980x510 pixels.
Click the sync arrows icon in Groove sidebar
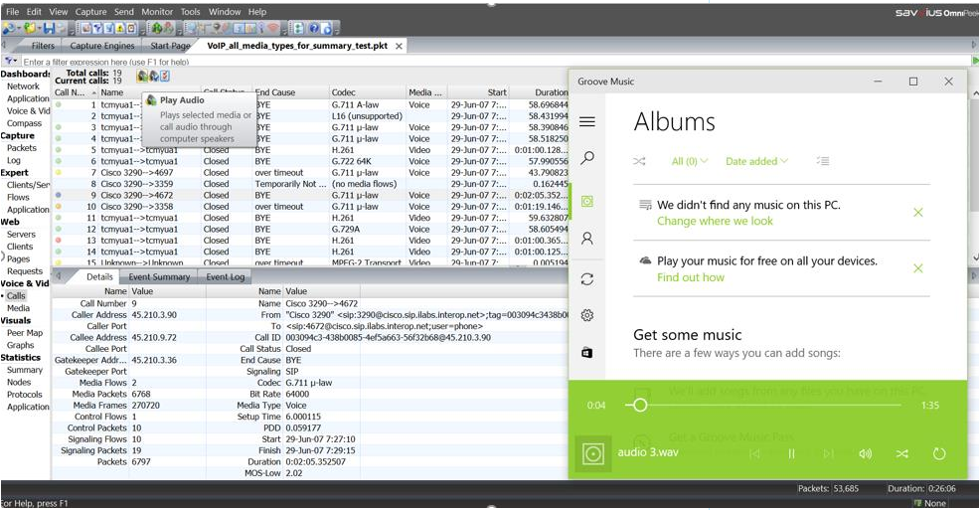586,279
